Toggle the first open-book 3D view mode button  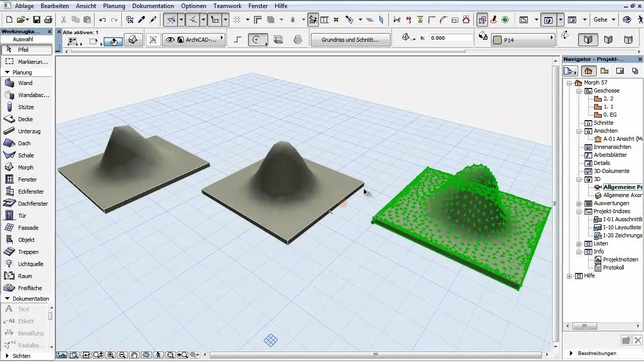tap(588, 39)
